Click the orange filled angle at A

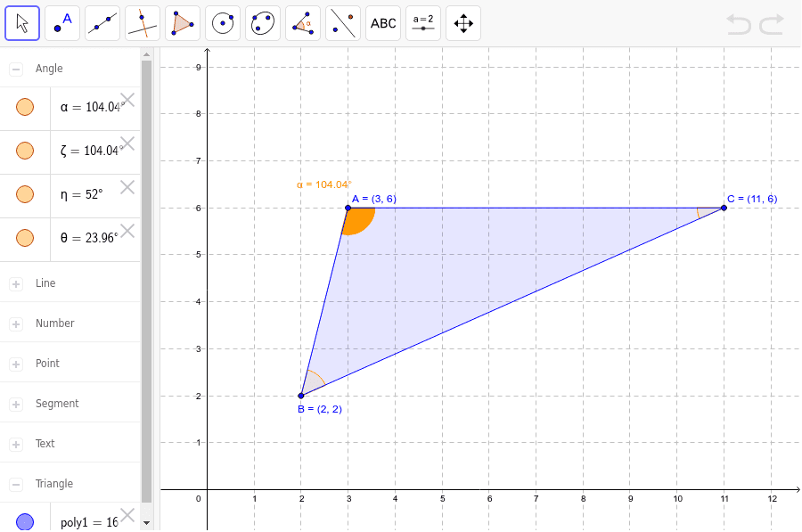click(x=360, y=219)
